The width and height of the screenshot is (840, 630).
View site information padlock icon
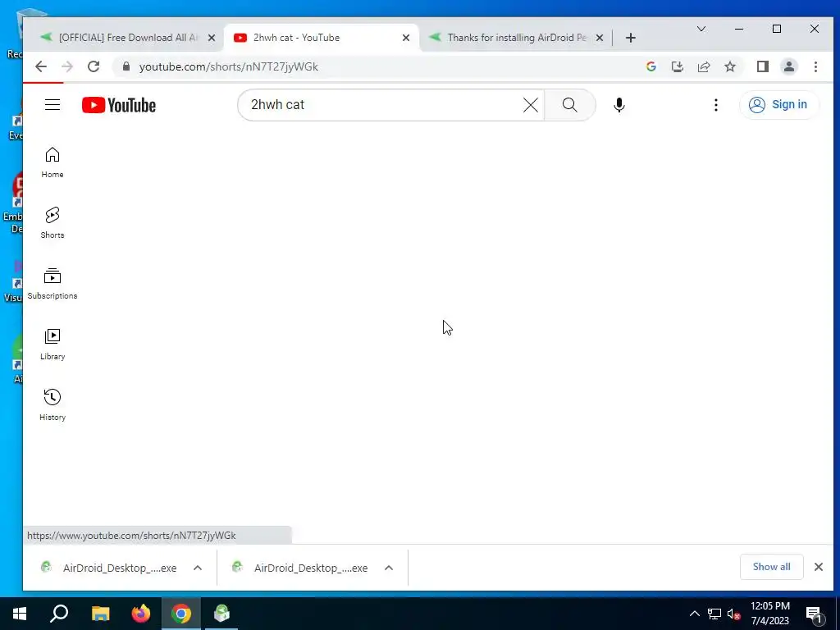[126, 66]
